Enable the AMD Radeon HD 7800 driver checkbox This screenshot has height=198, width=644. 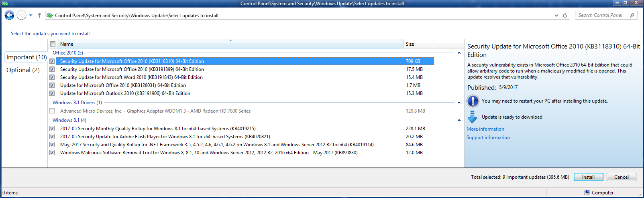point(52,111)
